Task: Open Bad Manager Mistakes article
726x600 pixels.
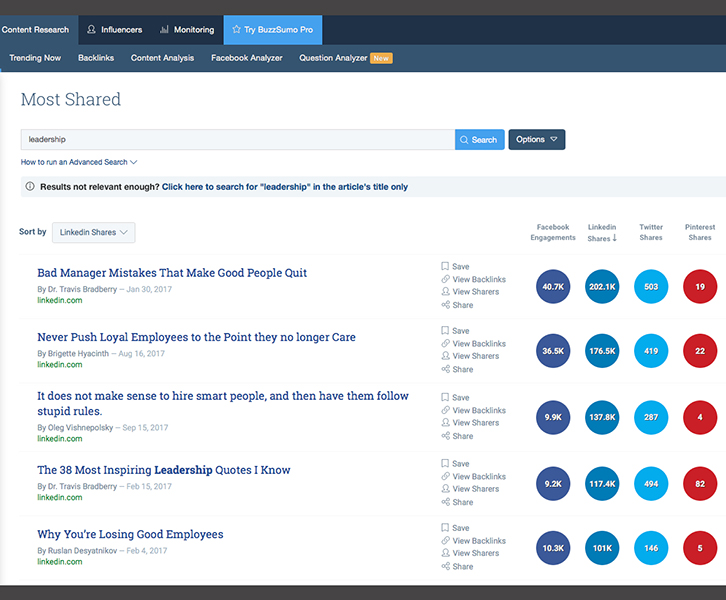Action: [172, 273]
